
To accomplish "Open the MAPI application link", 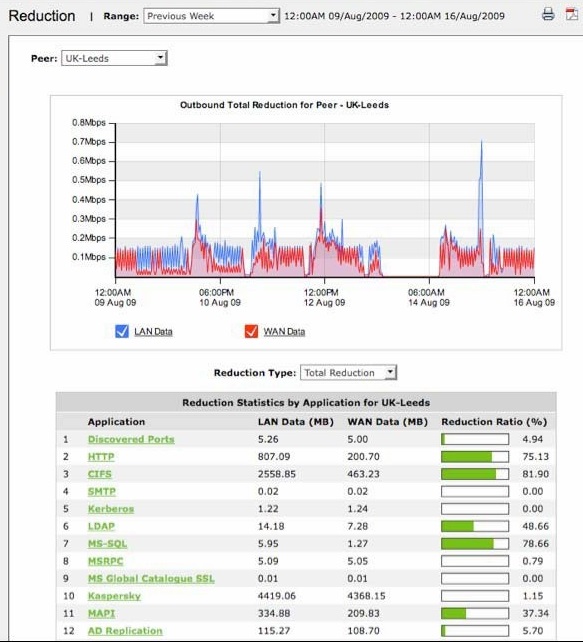I will click(101, 613).
